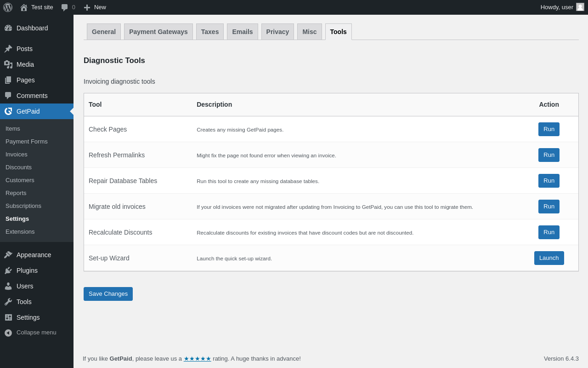Click the Appearance paintbrush icon
Screen dimensions: 588x368
[x=8, y=255]
